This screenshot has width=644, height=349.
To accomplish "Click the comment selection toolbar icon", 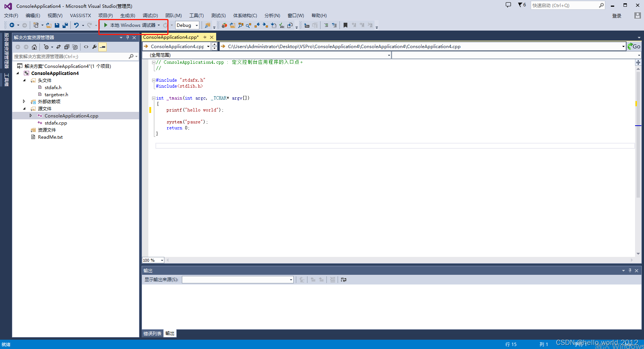I will tap(326, 25).
